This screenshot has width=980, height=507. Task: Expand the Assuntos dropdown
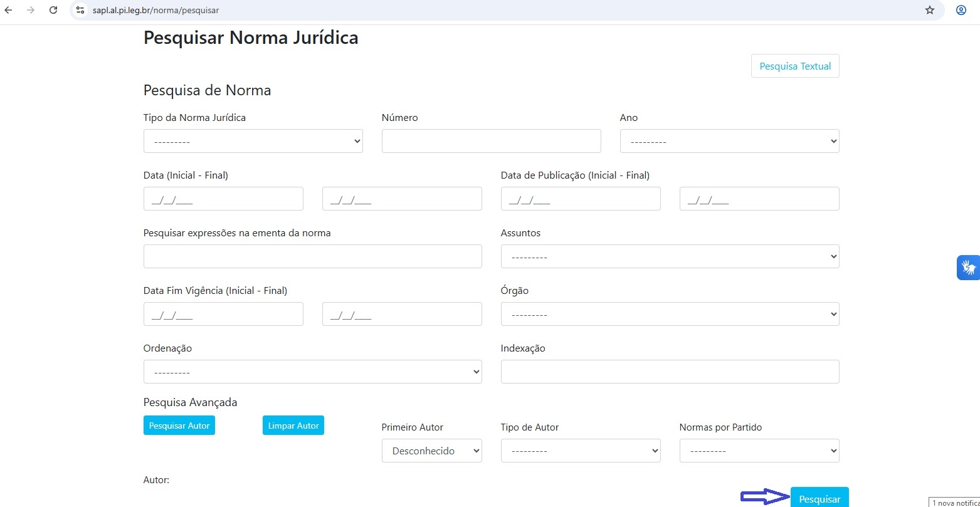click(x=669, y=256)
